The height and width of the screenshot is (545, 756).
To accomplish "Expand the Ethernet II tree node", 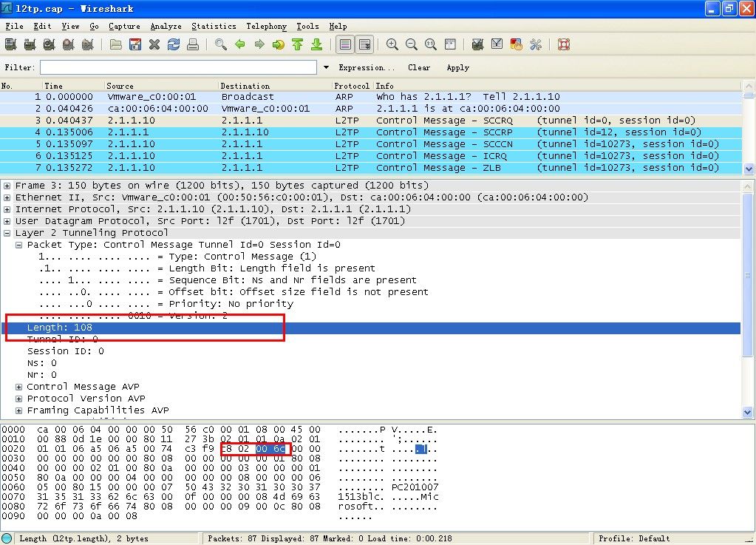I will click(7, 197).
